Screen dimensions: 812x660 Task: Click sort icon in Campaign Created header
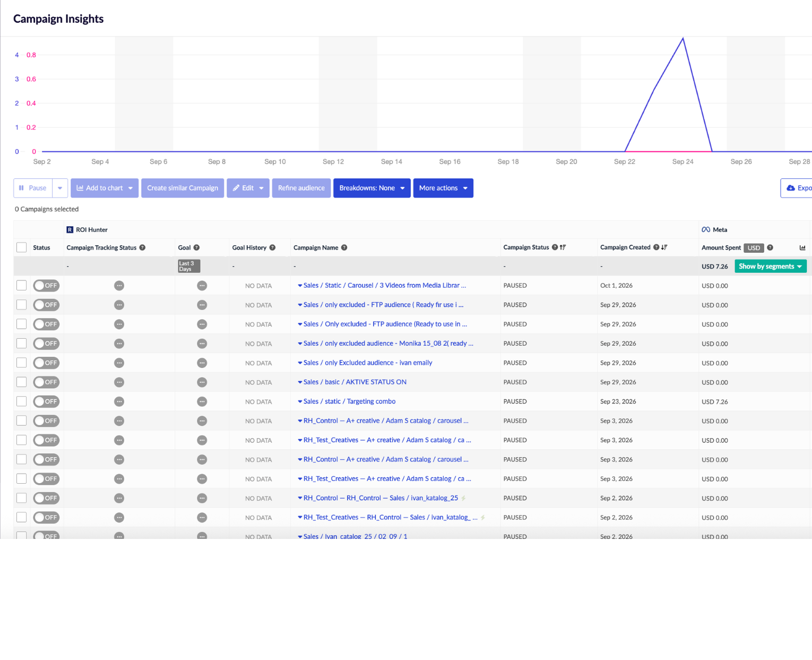(x=664, y=247)
